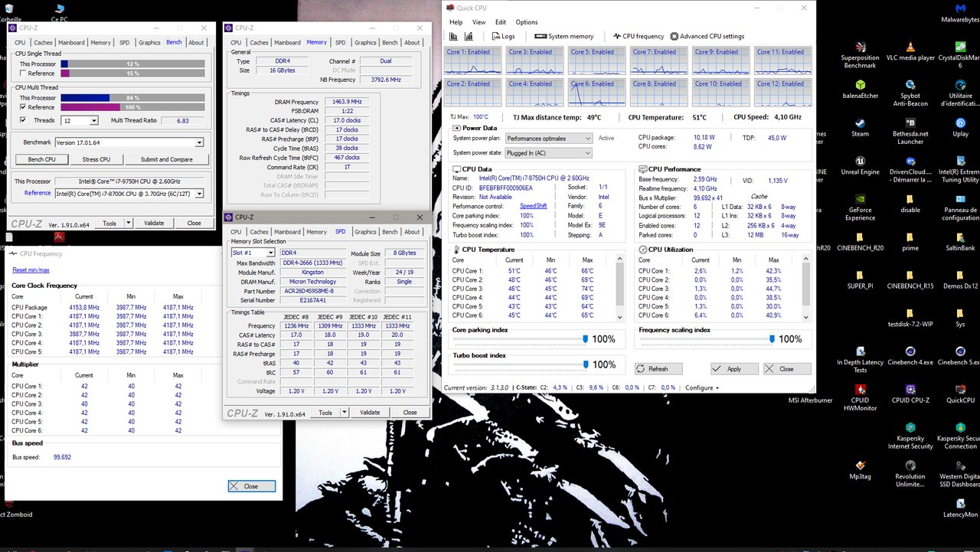Open the In Depth Latency Tests folder

[860, 360]
